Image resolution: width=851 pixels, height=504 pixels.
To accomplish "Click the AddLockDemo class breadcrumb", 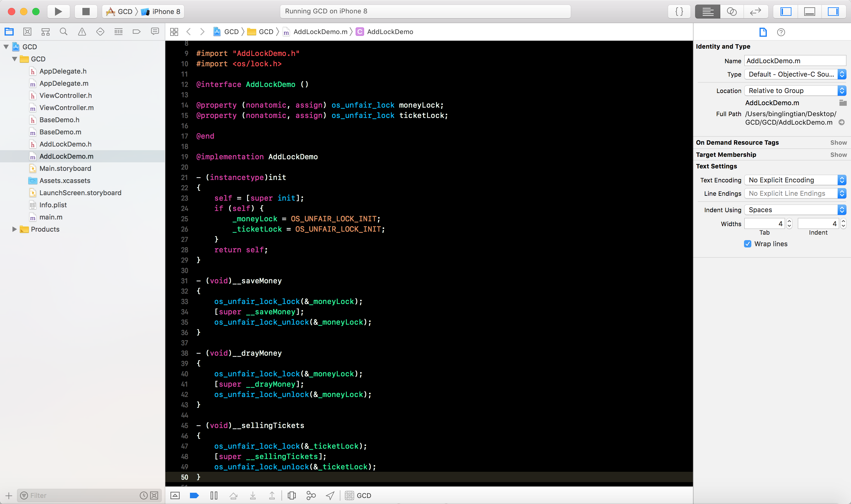I will pyautogui.click(x=385, y=32).
